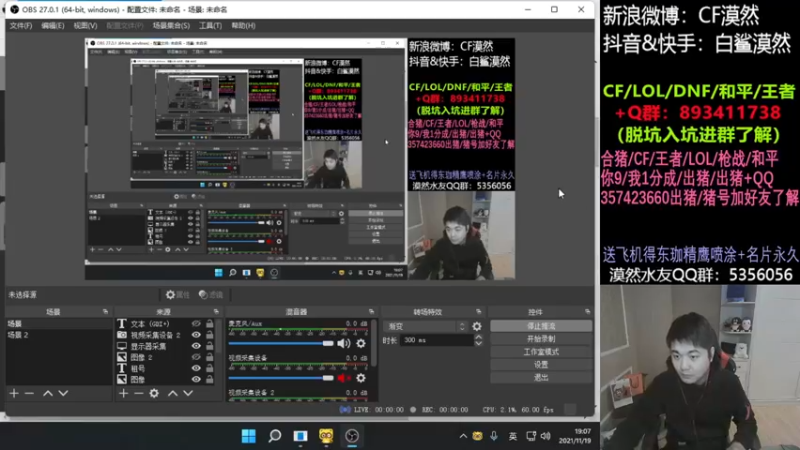
Task: Click 停止推流 stop streaming button
Action: 541,326
